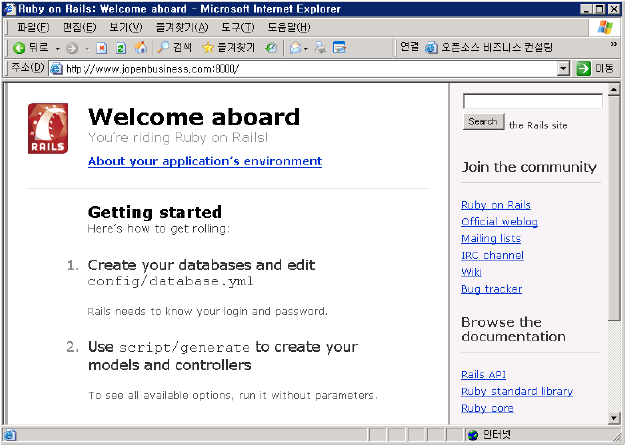Open the Ruby core link
This screenshot has width=625, height=445.
coord(487,408)
